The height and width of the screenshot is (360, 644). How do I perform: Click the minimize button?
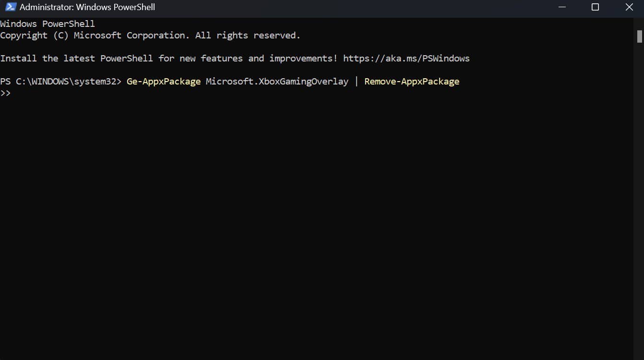[561, 7]
